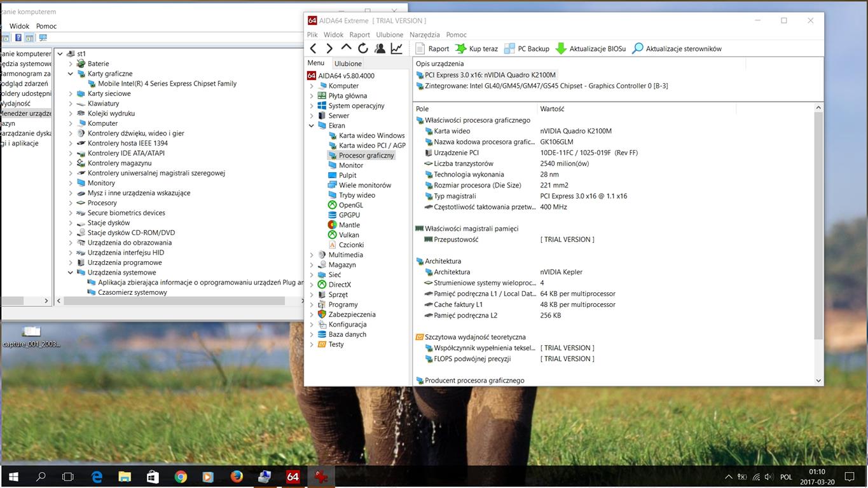Open the Pomoc menu in AIDA64
Screen dimensions: 868x488
pos(456,35)
